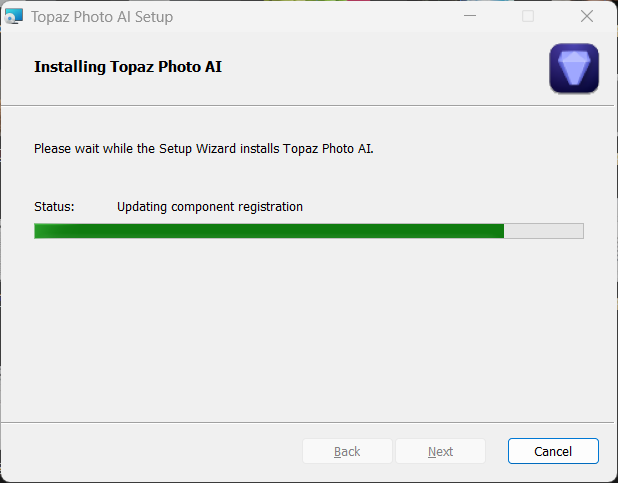Click the greyed-out maximize window icon

(528, 16)
